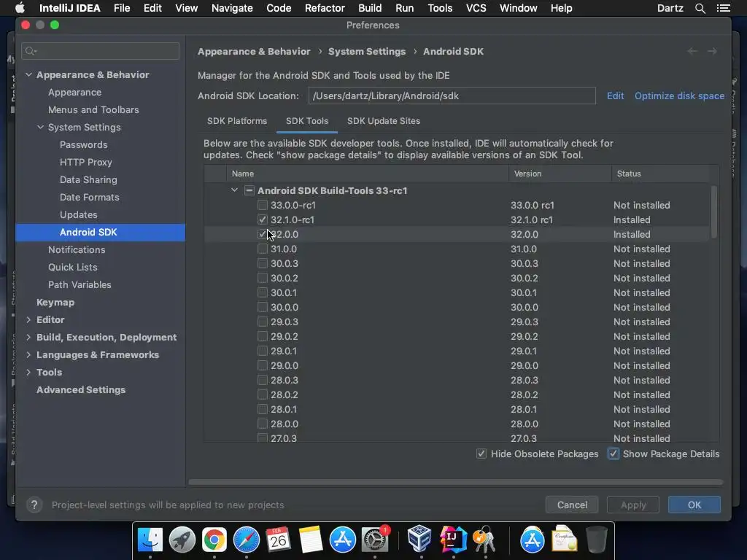
Task: Go back with the left arrow icon
Action: point(692,51)
